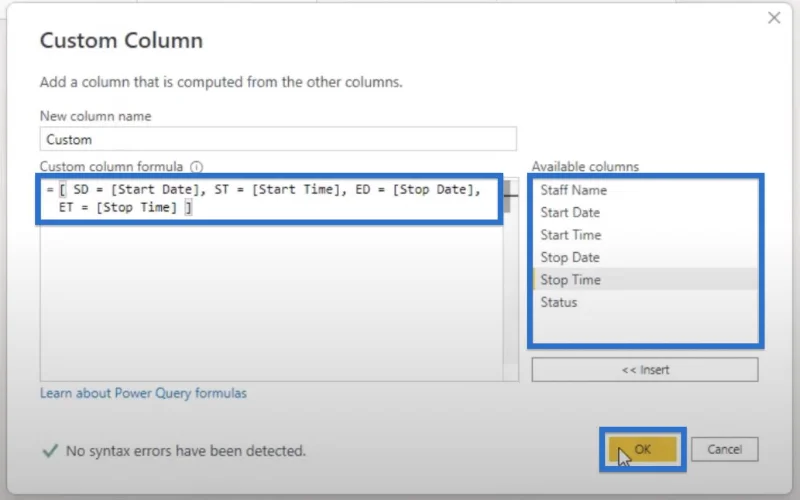
Task: Select Start Date in available columns
Action: click(645, 212)
